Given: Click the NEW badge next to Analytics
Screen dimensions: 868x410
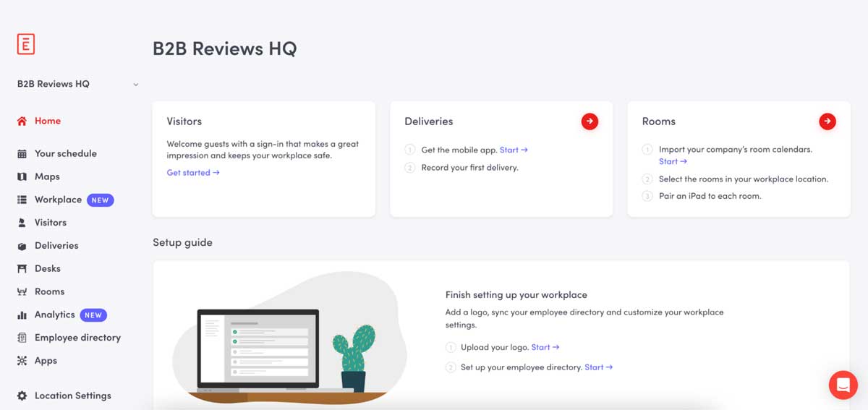Looking at the screenshot, I should (93, 315).
